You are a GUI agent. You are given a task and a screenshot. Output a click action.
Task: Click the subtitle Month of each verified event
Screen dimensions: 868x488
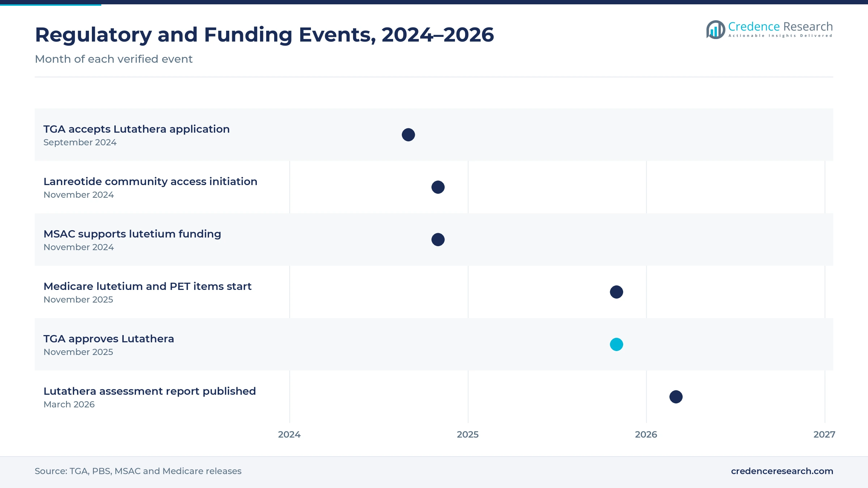point(114,59)
